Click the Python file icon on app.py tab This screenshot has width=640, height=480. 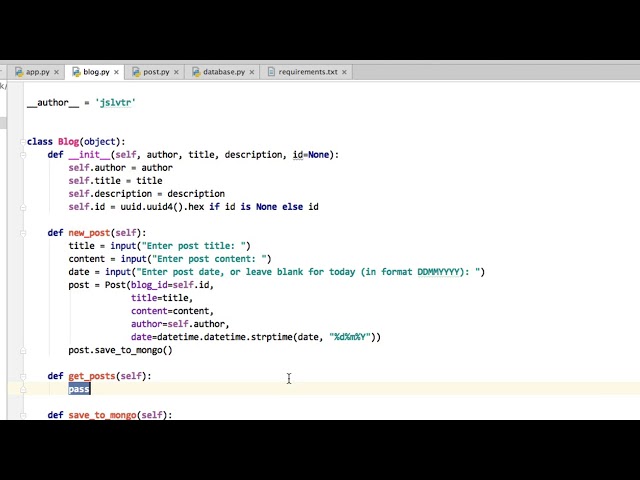19,72
